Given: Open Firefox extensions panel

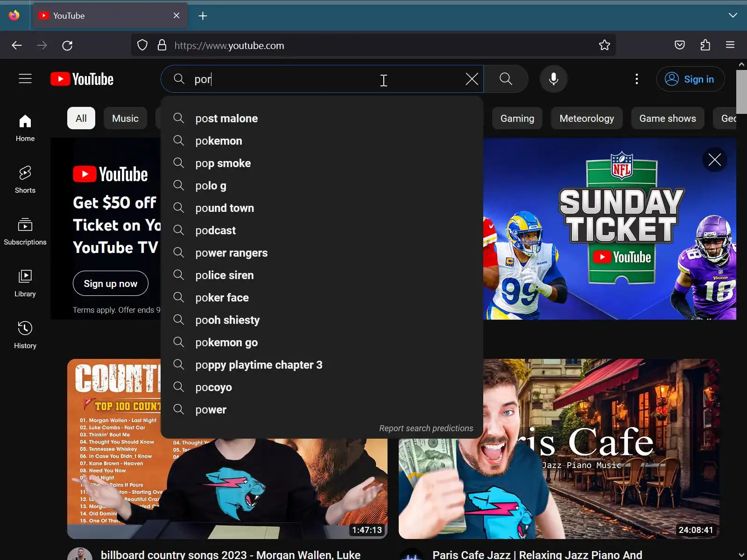Looking at the screenshot, I should click(705, 45).
